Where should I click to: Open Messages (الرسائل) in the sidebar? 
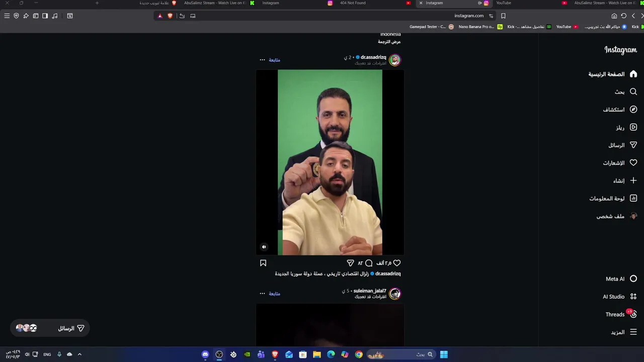point(622,145)
